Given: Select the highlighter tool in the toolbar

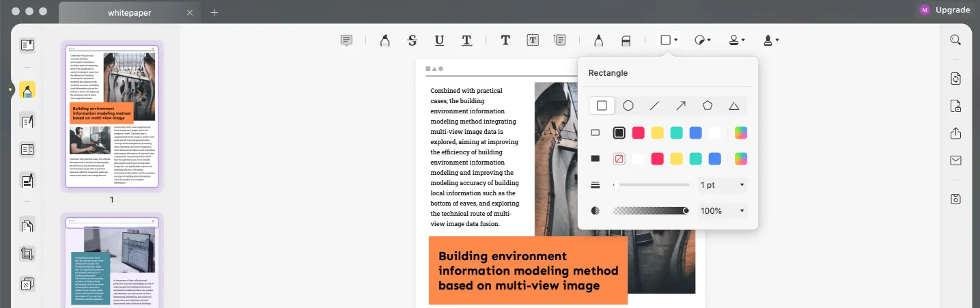Looking at the screenshot, I should coord(384,40).
